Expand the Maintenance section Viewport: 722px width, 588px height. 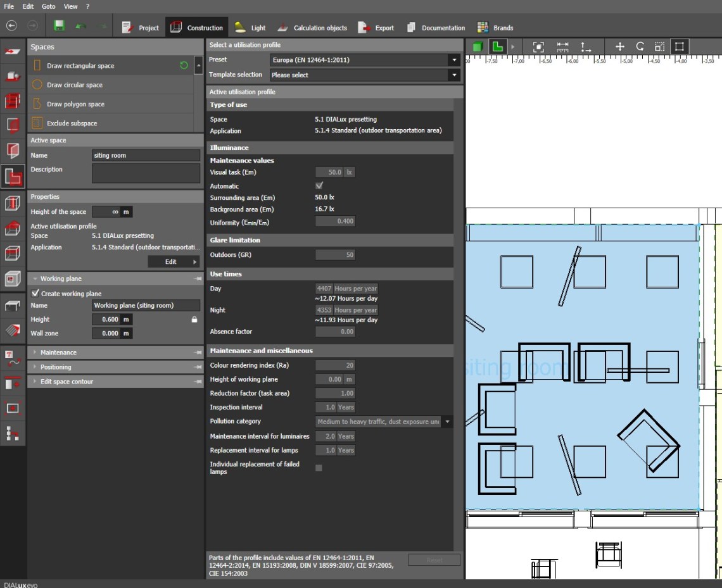[58, 353]
